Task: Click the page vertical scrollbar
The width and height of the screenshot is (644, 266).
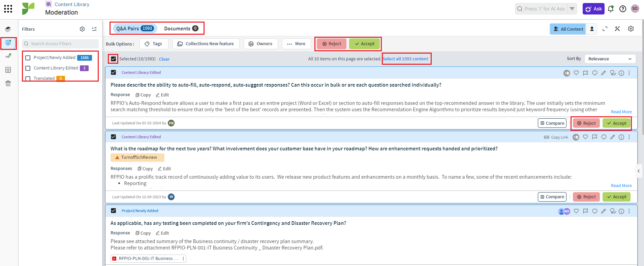Action: pos(643,78)
